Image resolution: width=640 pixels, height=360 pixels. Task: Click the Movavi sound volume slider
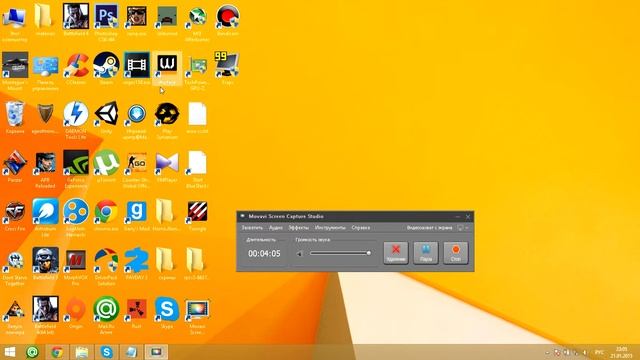point(340,253)
